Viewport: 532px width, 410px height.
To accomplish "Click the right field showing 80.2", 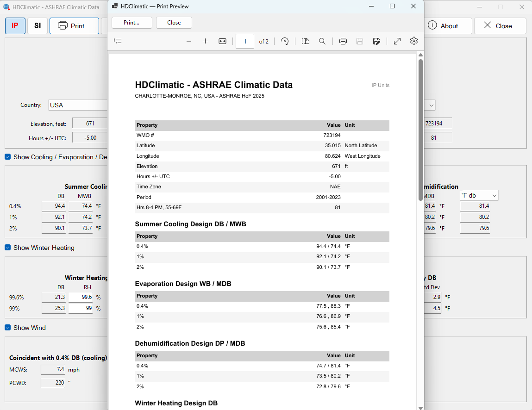I will pos(475,217).
